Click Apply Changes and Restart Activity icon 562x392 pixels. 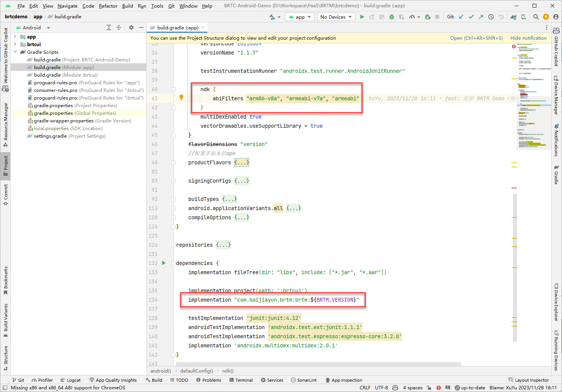pos(371,17)
